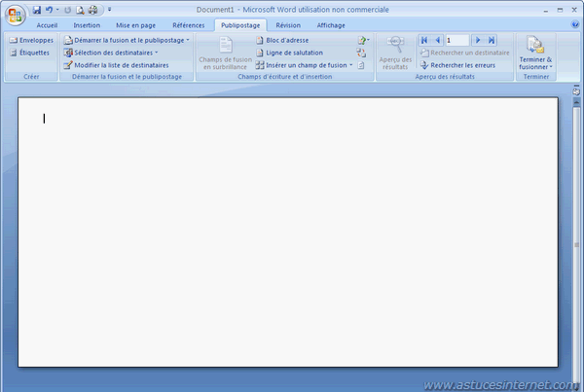Toggle Champs de fusion en surbrillance
The image size is (584, 392).
226,53
